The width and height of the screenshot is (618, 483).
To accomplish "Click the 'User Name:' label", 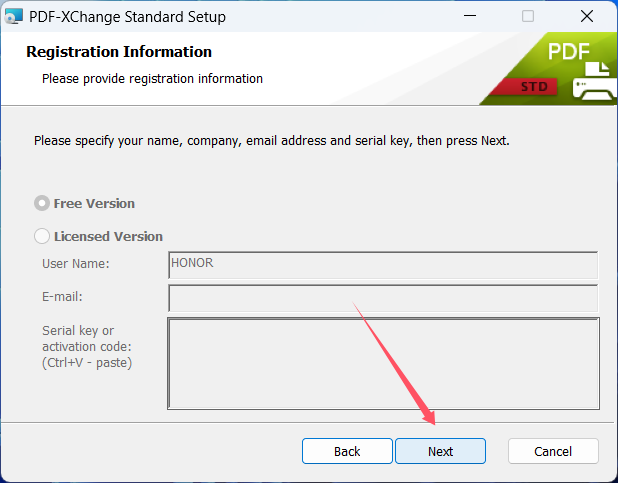I will pos(76,263).
